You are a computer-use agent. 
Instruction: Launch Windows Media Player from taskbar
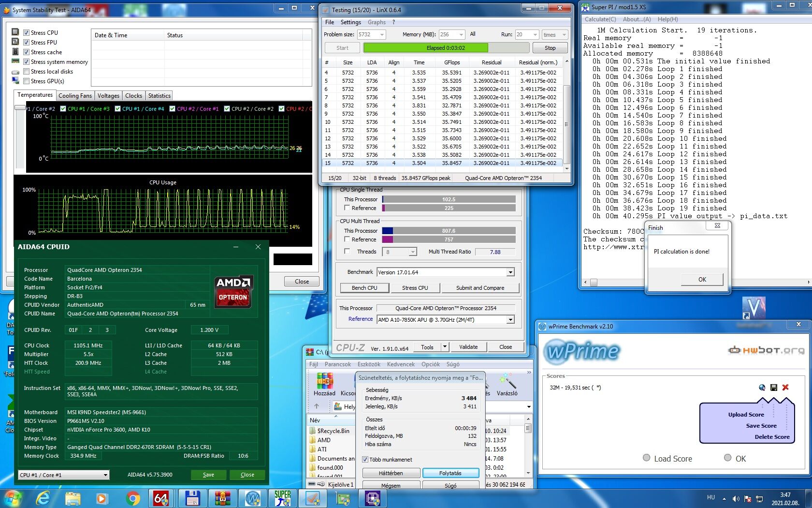(x=101, y=498)
